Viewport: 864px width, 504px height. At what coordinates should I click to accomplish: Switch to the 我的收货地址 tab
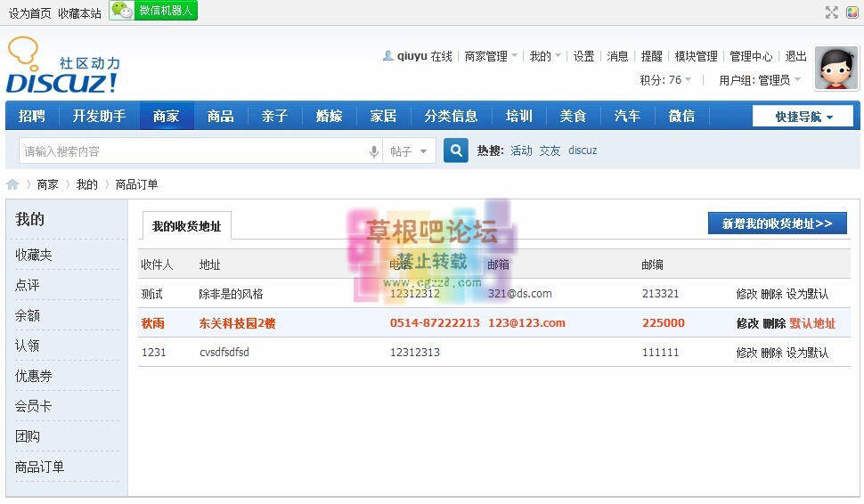click(186, 226)
